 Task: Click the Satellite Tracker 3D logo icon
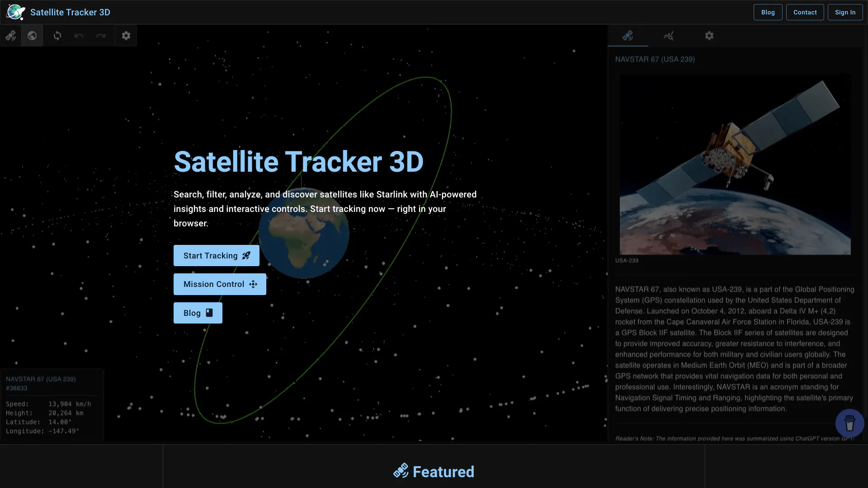tap(16, 12)
